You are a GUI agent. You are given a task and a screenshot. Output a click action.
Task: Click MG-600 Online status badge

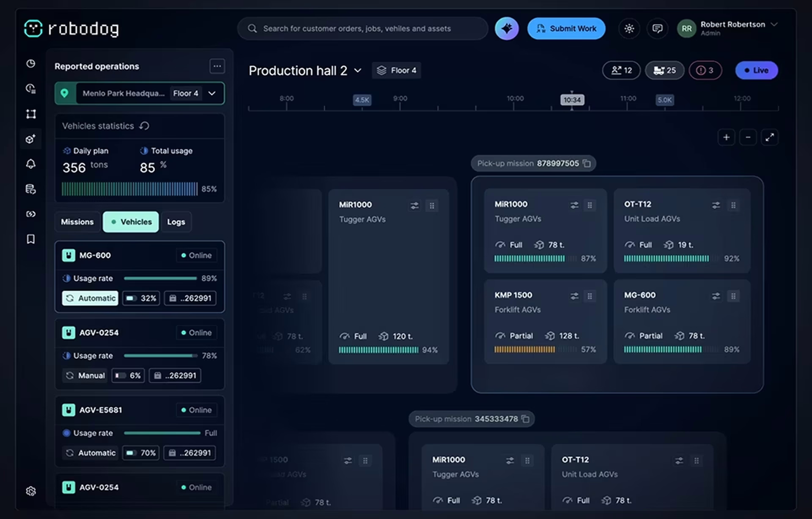[x=196, y=255]
